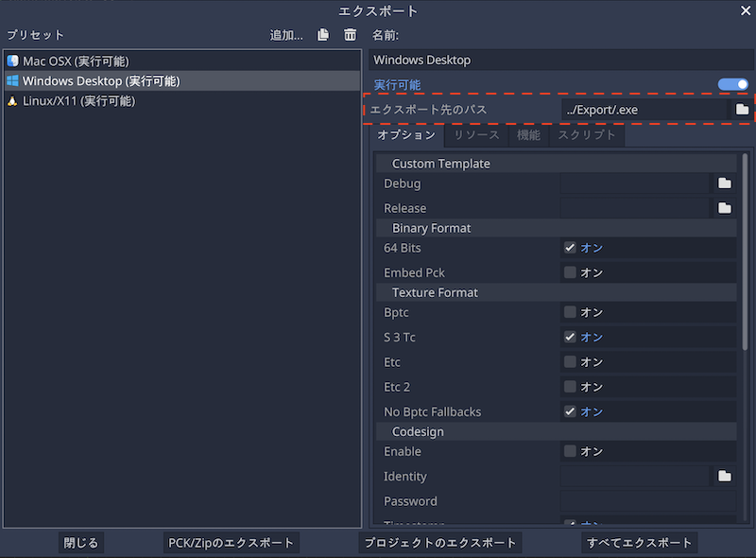Switch to the オプション tab
This screenshot has height=558, width=756.
(406, 134)
